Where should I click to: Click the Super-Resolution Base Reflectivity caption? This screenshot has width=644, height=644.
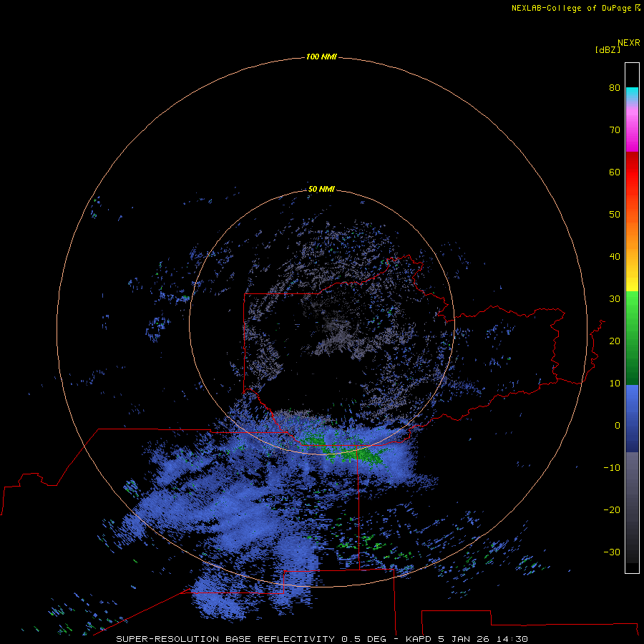pyautogui.click(x=321, y=639)
